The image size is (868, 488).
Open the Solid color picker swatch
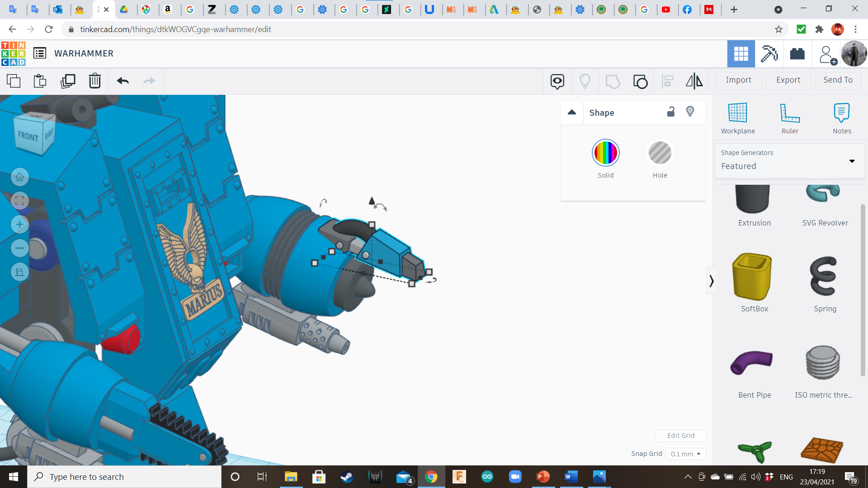pos(605,153)
